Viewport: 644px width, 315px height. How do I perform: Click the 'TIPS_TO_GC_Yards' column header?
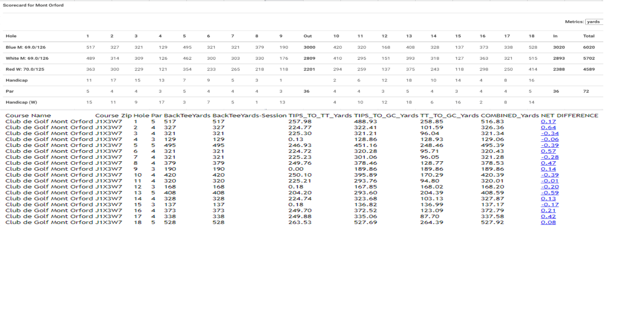click(x=386, y=116)
